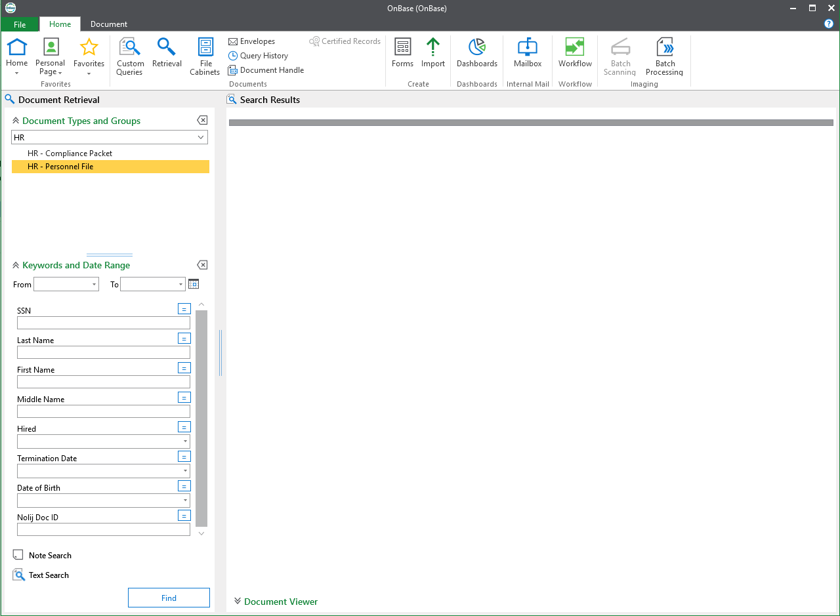Open File Cabinets
This screenshot has height=616, width=840.
[x=205, y=56]
